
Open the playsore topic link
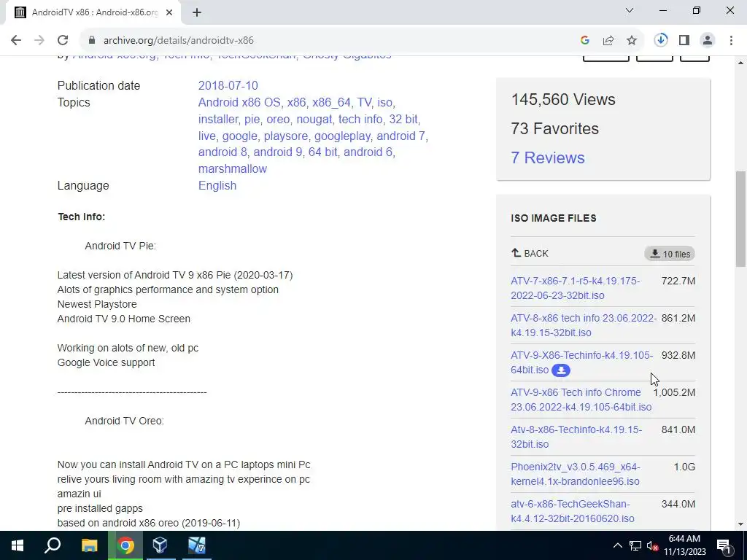(285, 136)
